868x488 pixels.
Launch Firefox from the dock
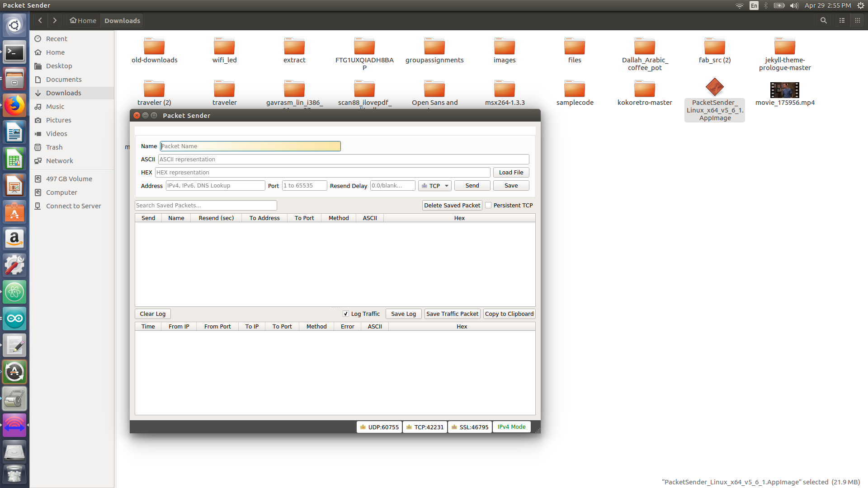[14, 106]
